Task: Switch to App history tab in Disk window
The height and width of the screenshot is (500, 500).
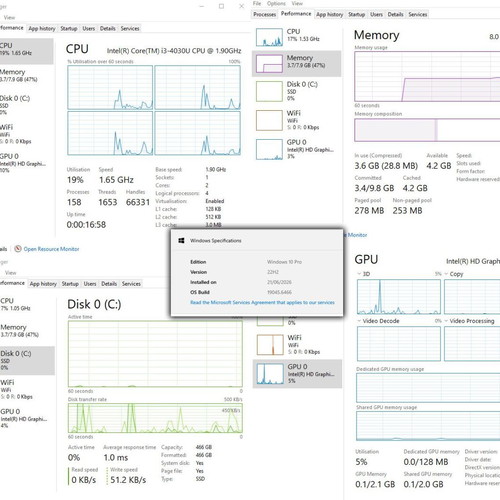Action: [43, 284]
